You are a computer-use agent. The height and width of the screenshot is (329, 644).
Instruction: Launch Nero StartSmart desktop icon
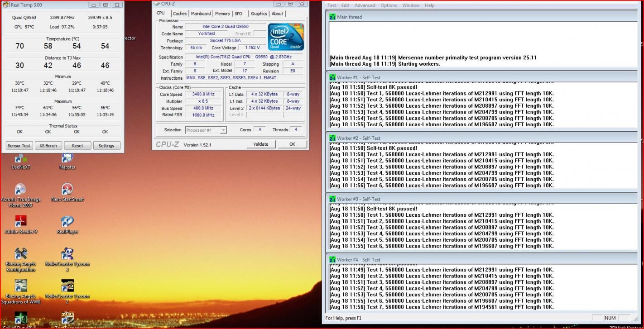[x=67, y=193]
